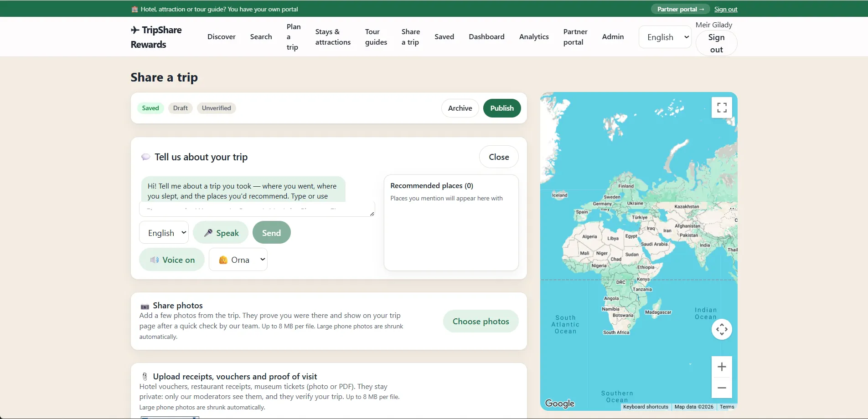Open map Terms link
The width and height of the screenshot is (868, 419).
pyautogui.click(x=727, y=407)
